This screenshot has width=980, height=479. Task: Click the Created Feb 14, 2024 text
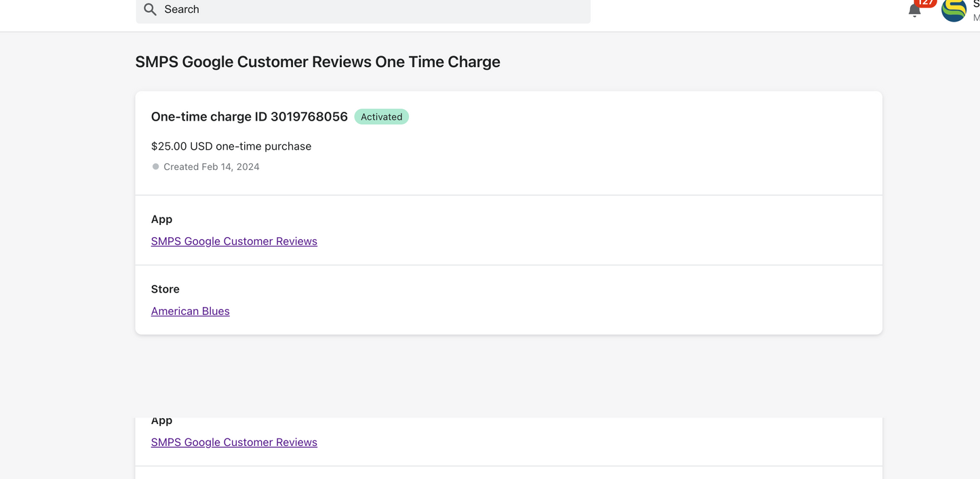tap(211, 167)
